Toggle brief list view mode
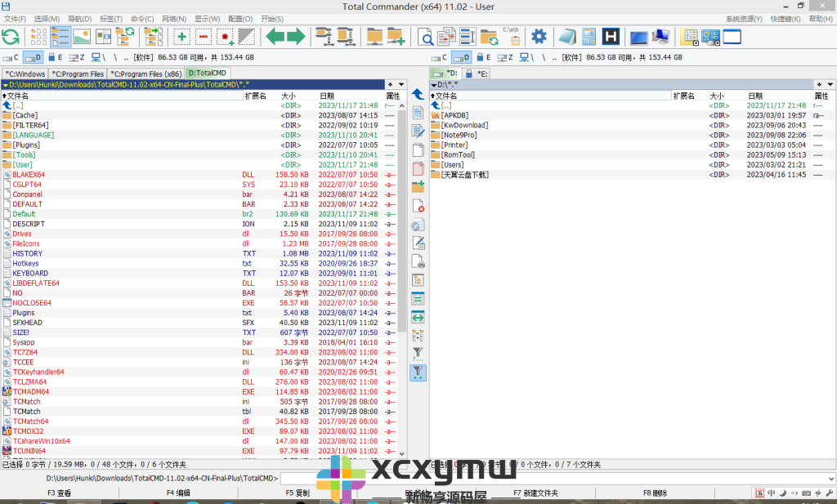The height and width of the screenshot is (504, 837). click(37, 36)
